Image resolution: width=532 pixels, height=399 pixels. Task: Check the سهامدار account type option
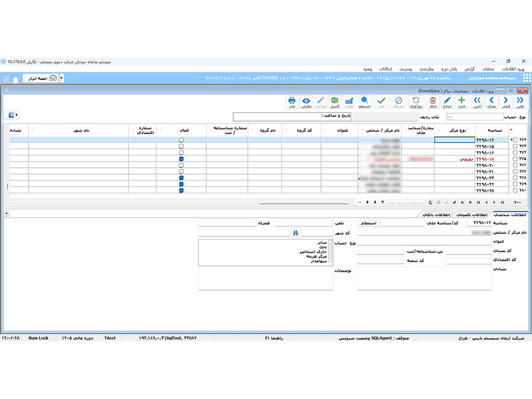330,261
